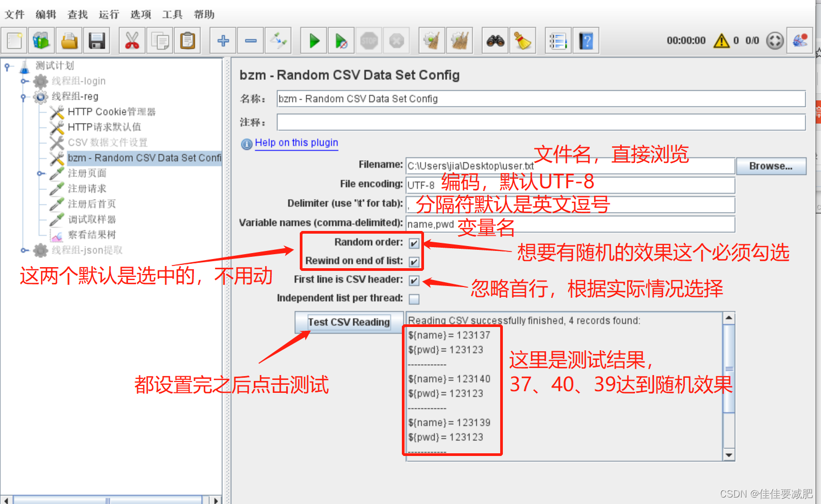Select 察看结果树 in tree

point(92,235)
